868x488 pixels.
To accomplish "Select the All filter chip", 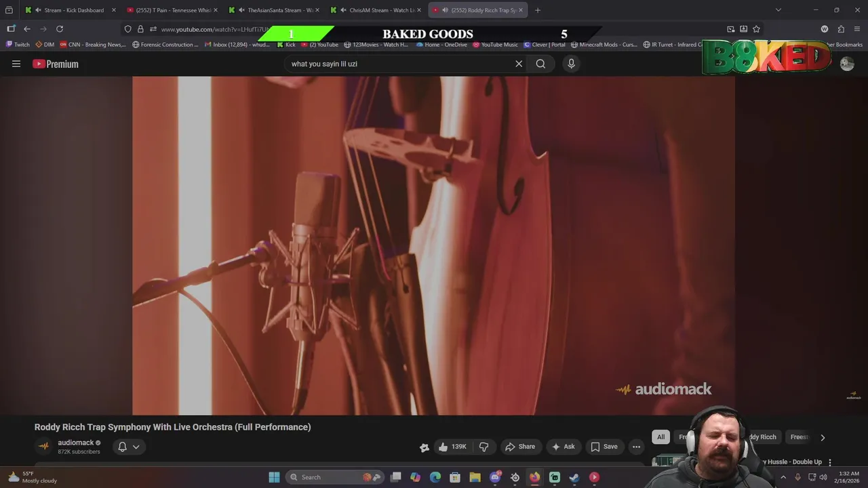I will tap(660, 437).
